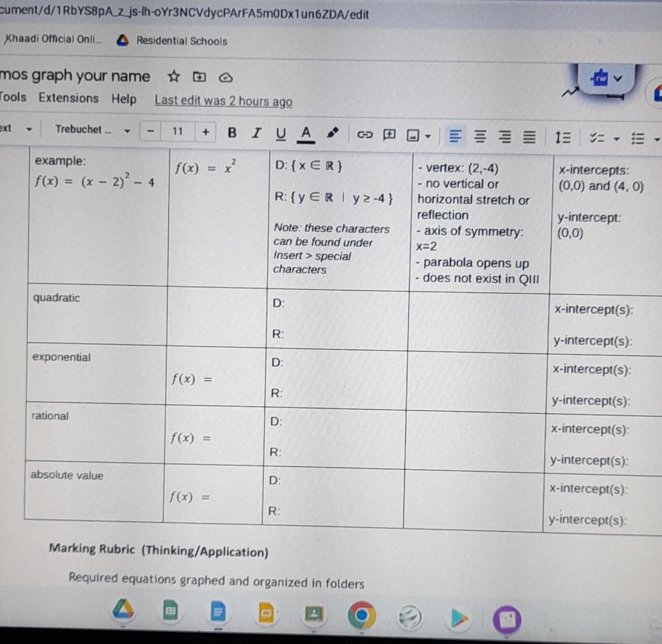Check document status via the cloud icon
Viewport: 662px width, 644px height.
pyautogui.click(x=225, y=77)
